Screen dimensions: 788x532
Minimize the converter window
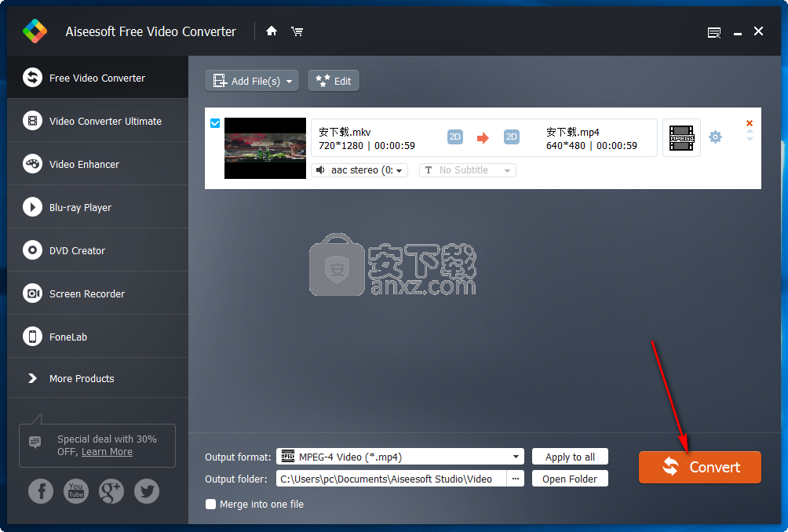(737, 33)
